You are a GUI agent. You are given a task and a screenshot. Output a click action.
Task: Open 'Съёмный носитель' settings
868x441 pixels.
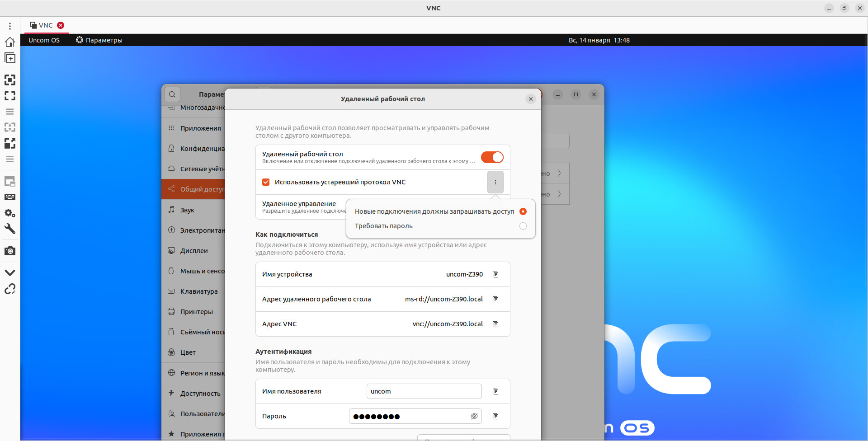193,332
